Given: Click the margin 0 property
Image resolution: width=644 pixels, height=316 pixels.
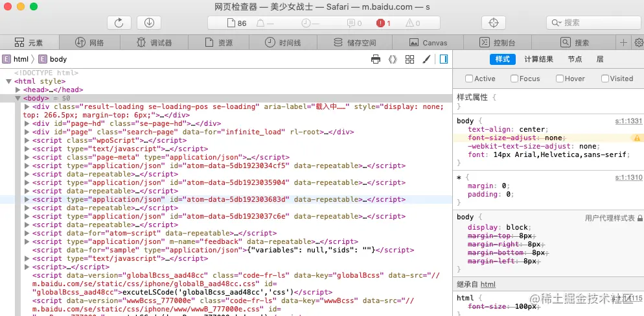Looking at the screenshot, I should point(489,186).
